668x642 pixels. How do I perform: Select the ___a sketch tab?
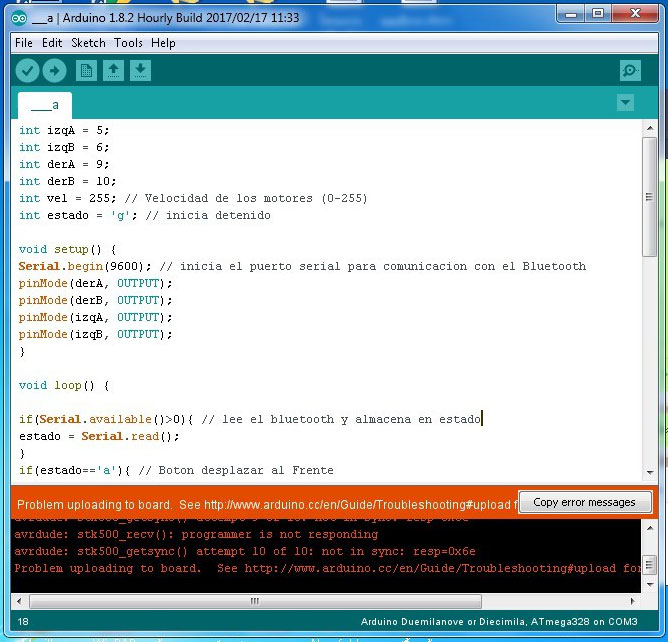(x=45, y=105)
